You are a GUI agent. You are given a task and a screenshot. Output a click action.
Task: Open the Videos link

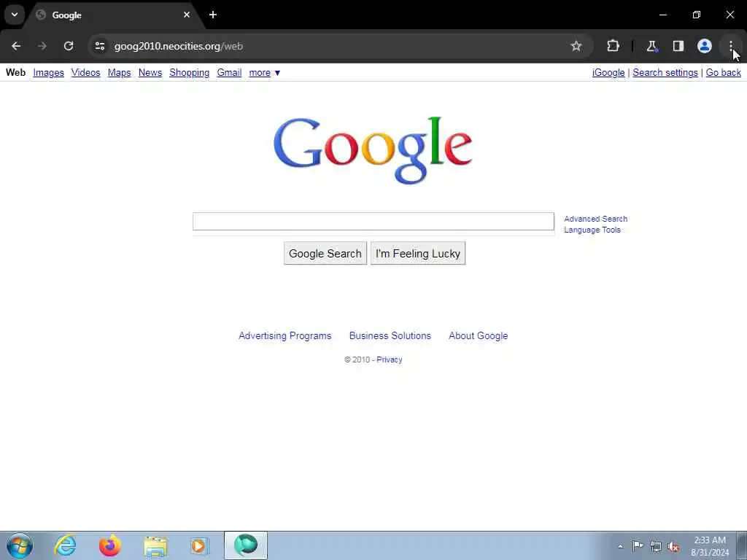click(x=86, y=72)
